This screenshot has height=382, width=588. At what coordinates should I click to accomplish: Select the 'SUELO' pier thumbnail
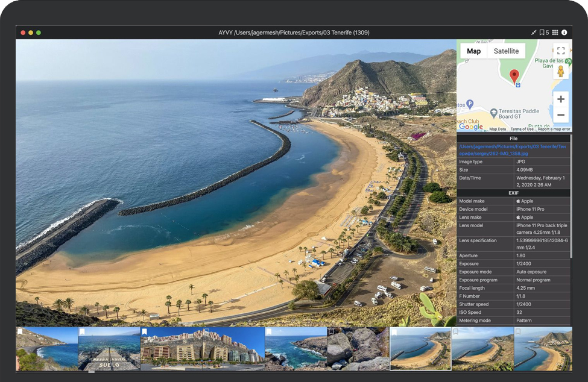tap(109, 349)
